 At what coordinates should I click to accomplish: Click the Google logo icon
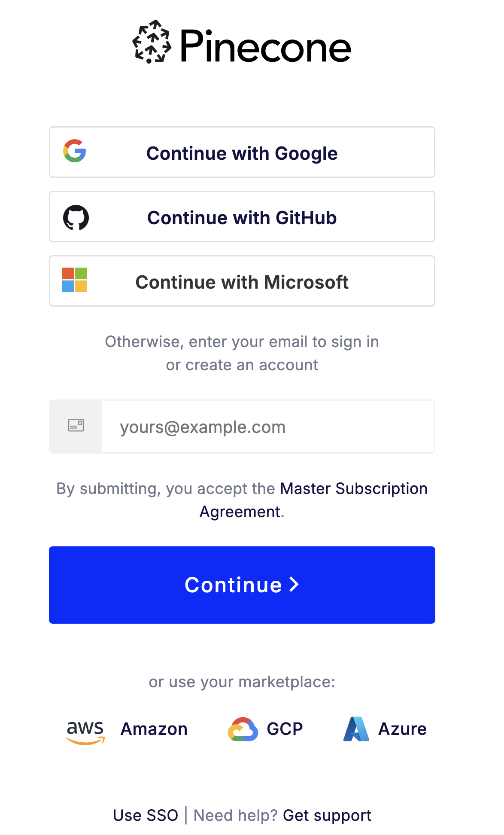(x=75, y=151)
